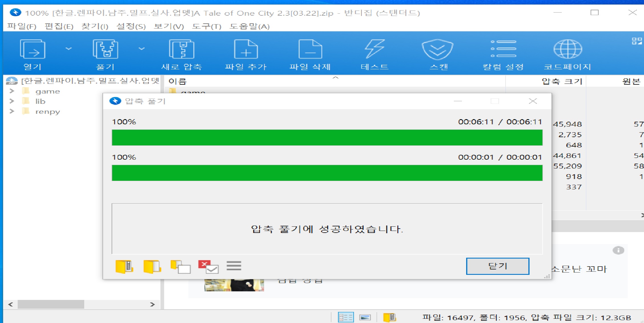Click the Codepage (코드페이지) globe icon

[x=567, y=49]
